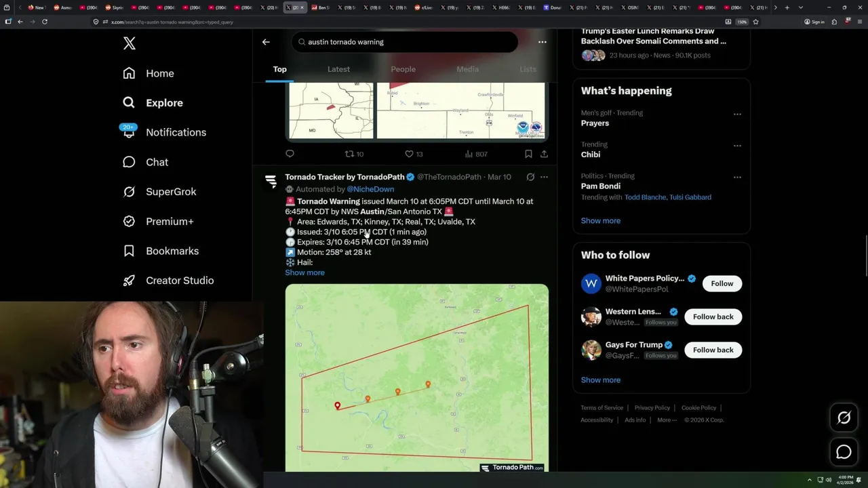
Task: Open the tornado warning map image
Action: point(417,378)
